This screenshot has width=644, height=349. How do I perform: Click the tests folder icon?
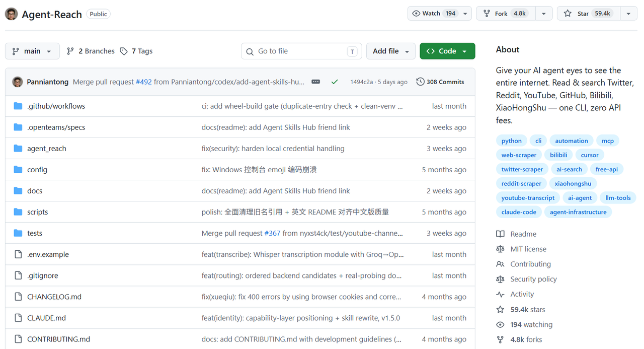(18, 233)
